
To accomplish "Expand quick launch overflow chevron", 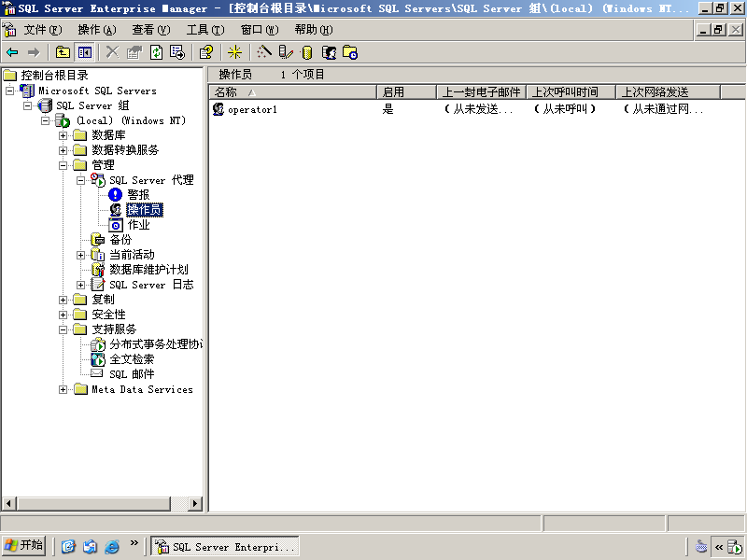I will [x=134, y=543].
